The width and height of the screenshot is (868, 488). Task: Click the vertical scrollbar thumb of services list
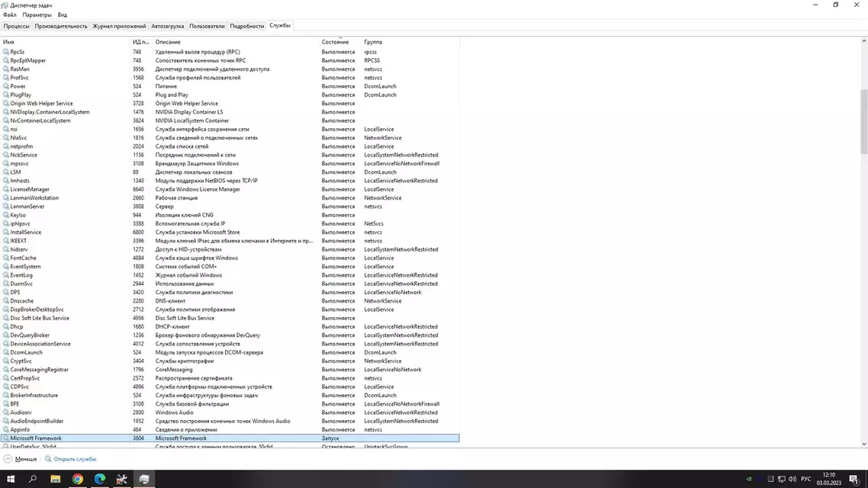(x=863, y=122)
